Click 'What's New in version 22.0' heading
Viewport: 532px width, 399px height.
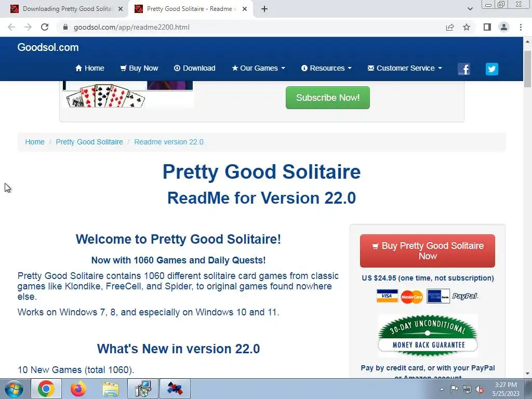click(179, 349)
